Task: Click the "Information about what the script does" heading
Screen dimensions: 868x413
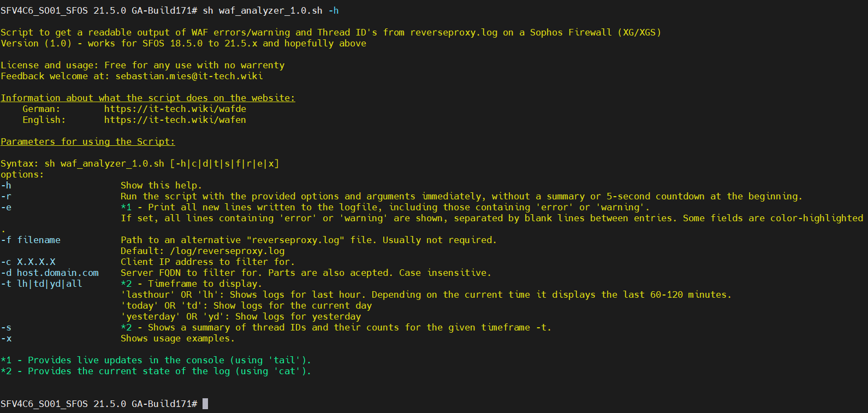Action: (x=147, y=98)
